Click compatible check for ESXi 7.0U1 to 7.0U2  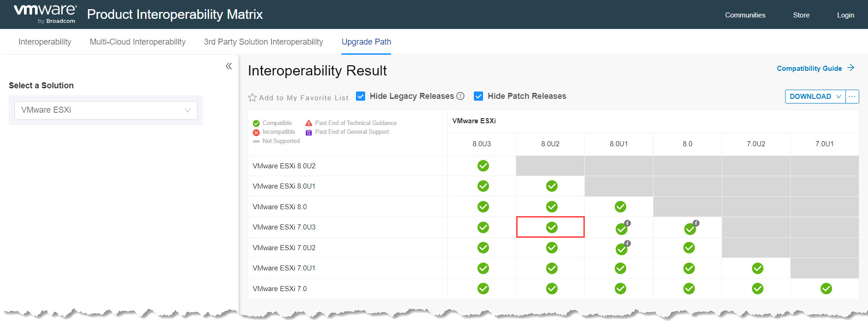coord(757,268)
